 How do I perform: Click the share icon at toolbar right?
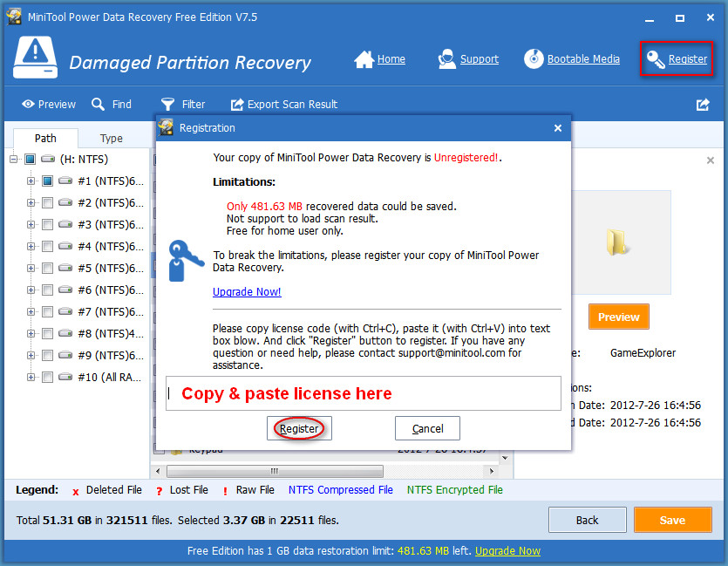(x=703, y=105)
